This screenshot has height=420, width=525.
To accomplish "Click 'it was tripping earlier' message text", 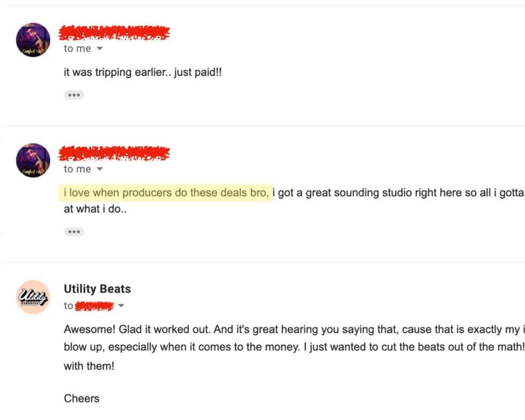I will click(x=143, y=72).
